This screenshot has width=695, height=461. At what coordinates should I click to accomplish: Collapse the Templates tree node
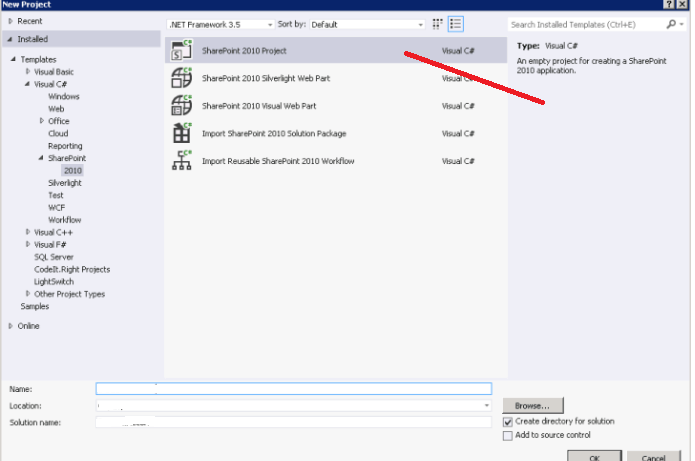pyautogui.click(x=13, y=59)
